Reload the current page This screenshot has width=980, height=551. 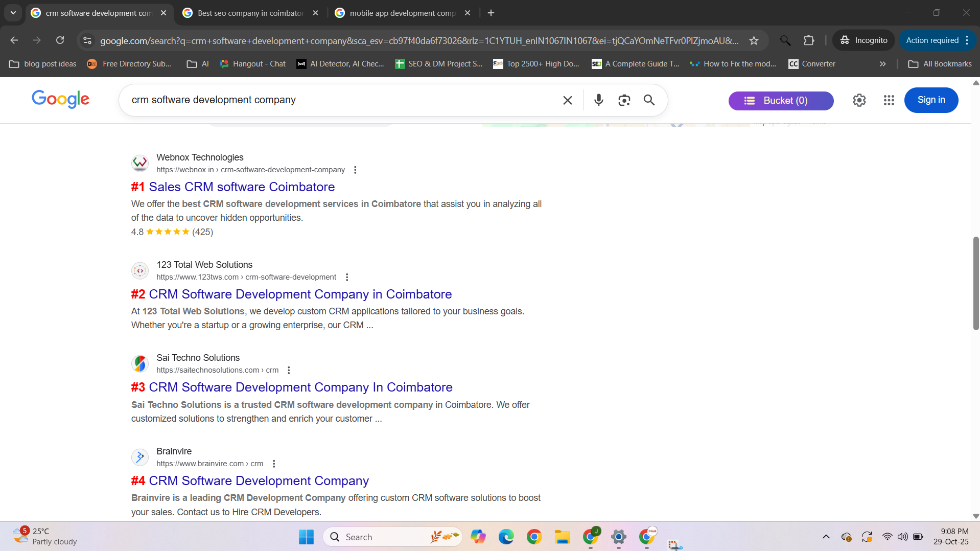click(x=60, y=40)
